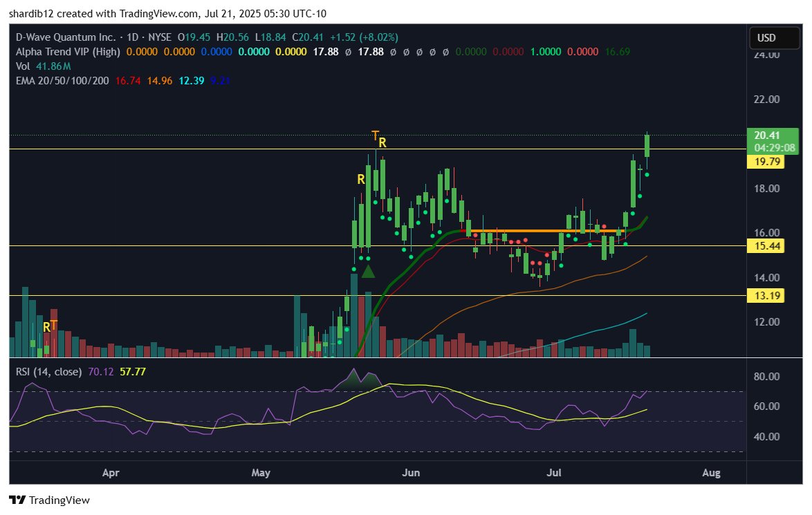Click the D-Wave Quantum Inc. symbol title
The height and width of the screenshot is (515, 812).
pyautogui.click(x=66, y=37)
